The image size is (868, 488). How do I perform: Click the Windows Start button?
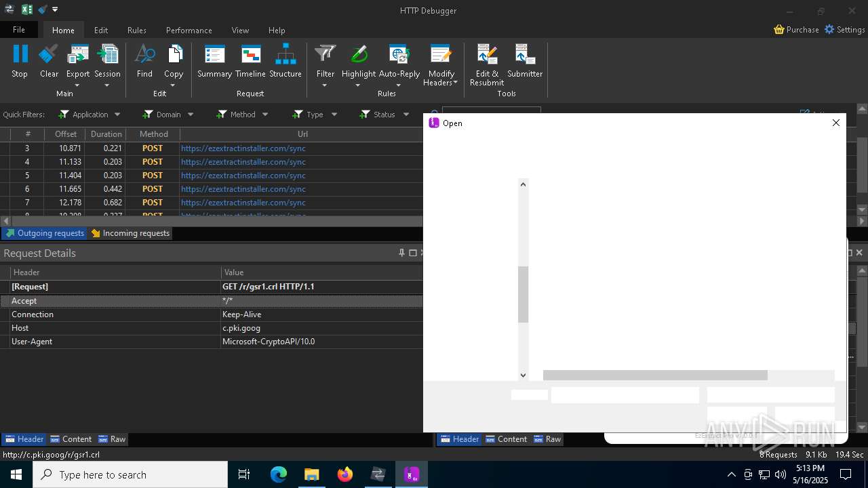point(16,474)
